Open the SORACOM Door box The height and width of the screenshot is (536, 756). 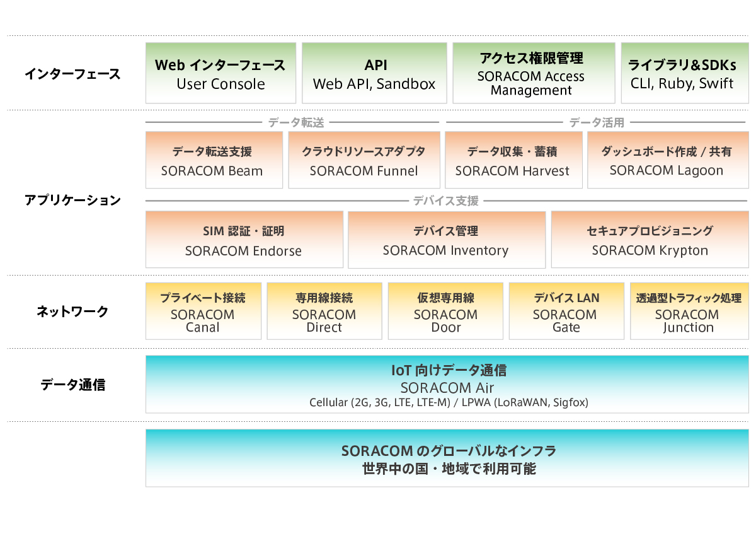445,311
